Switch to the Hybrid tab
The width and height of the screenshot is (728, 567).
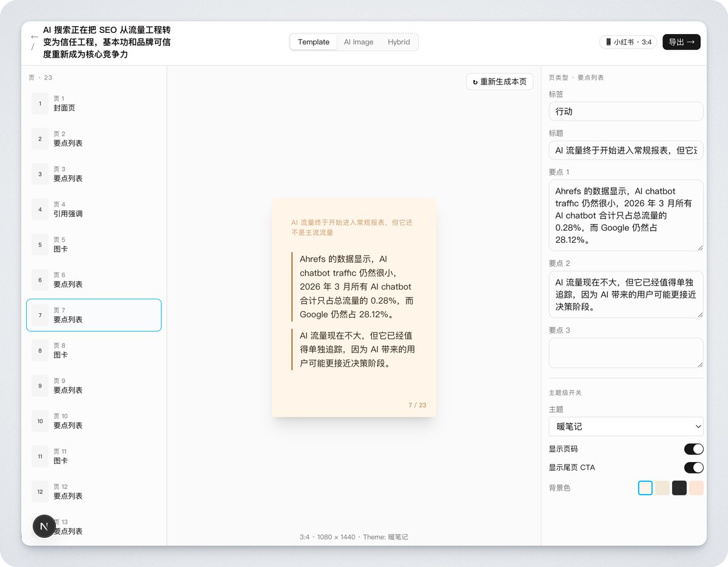pos(399,42)
